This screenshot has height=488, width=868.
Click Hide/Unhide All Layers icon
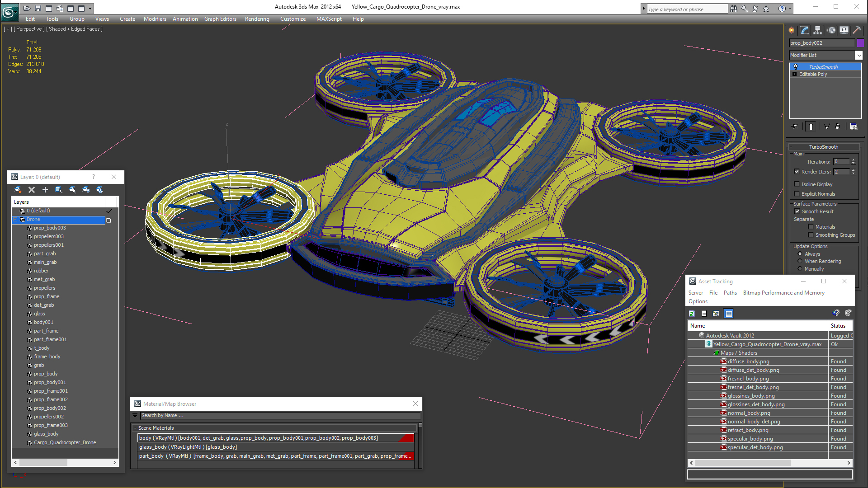[86, 190]
